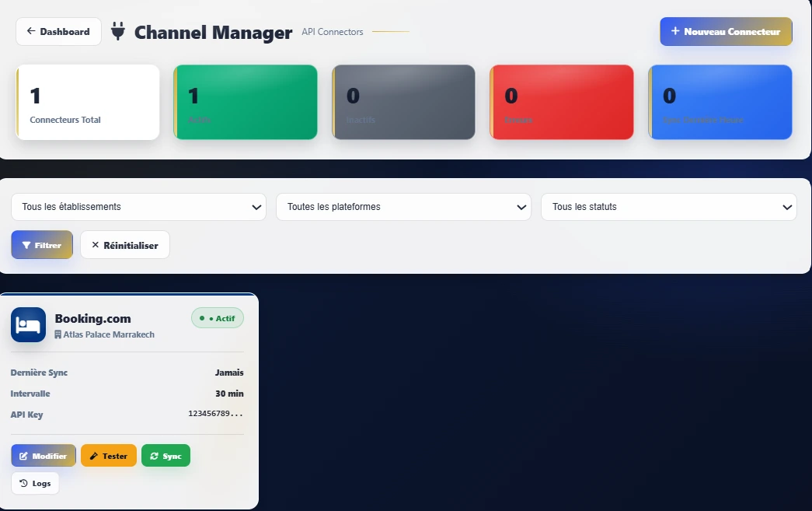Click the Filtrer button
The image size is (812, 511).
pyautogui.click(x=41, y=244)
